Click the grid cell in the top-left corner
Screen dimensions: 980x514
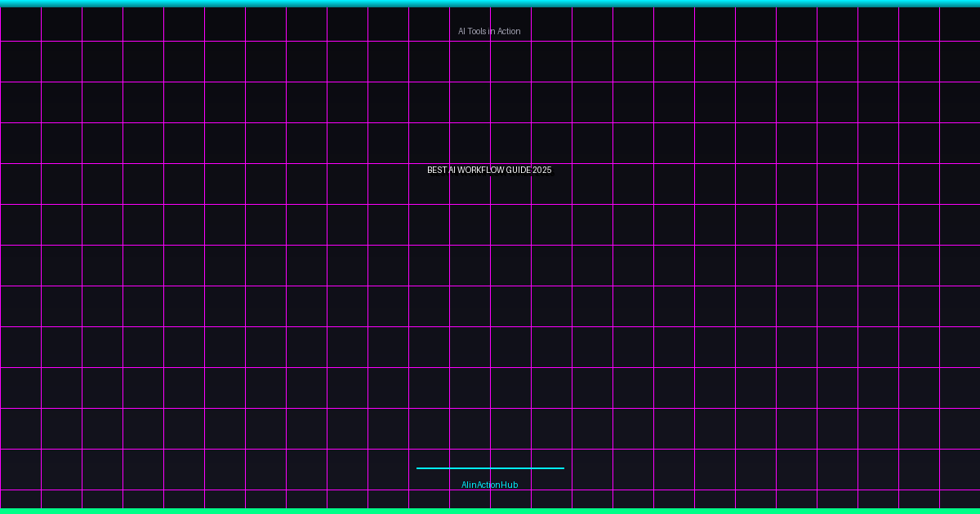tap(20, 24)
